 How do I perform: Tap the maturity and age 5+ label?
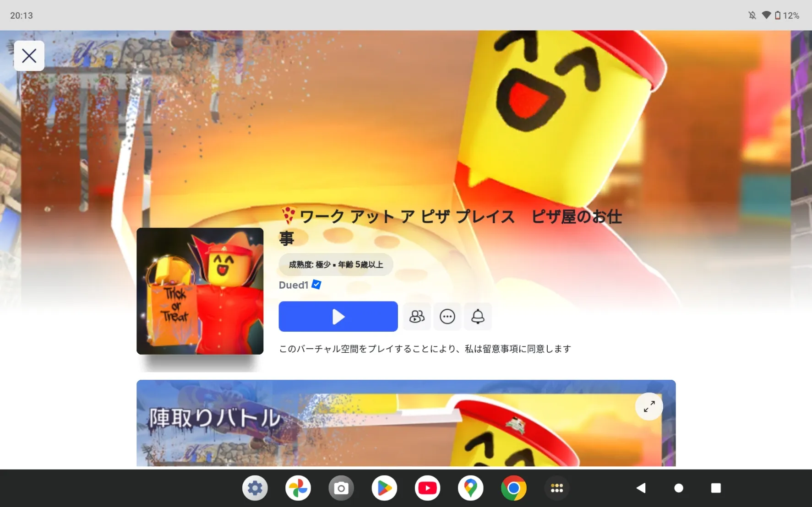coord(336,264)
